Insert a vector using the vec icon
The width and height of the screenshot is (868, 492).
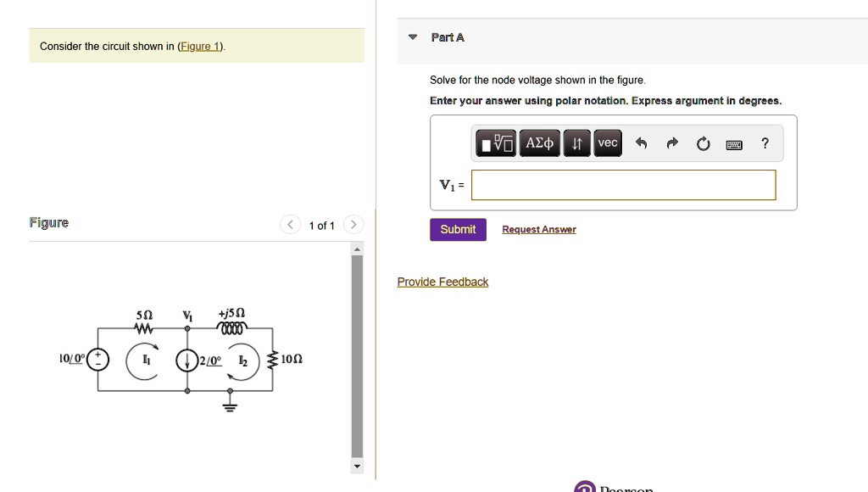pos(607,143)
